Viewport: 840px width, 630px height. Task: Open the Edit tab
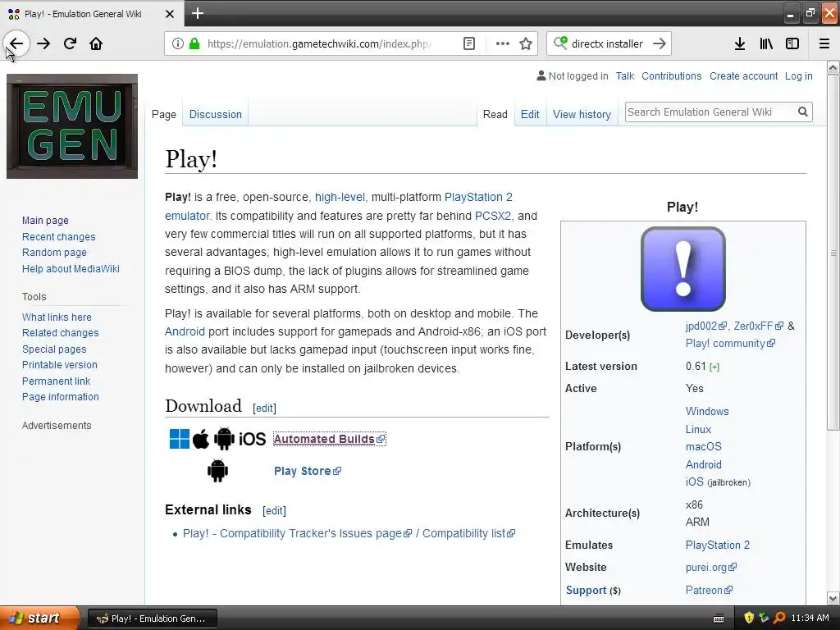[x=530, y=114]
